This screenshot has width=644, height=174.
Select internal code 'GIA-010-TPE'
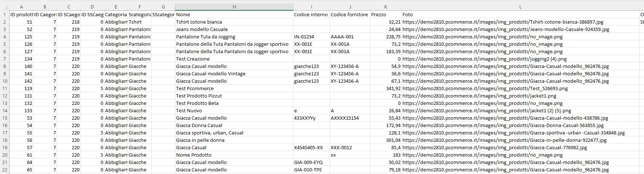point(311,170)
